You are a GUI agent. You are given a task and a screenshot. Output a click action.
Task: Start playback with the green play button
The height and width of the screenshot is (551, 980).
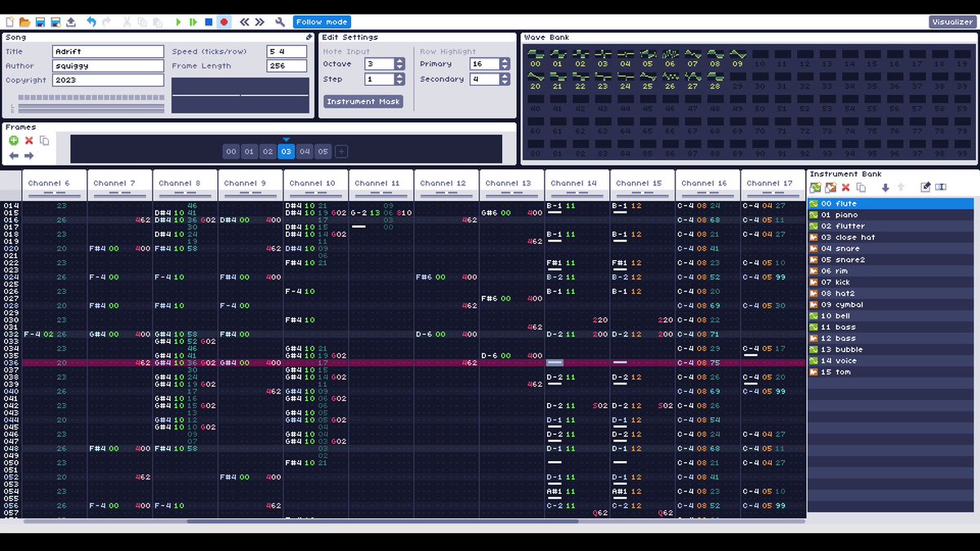[179, 22]
